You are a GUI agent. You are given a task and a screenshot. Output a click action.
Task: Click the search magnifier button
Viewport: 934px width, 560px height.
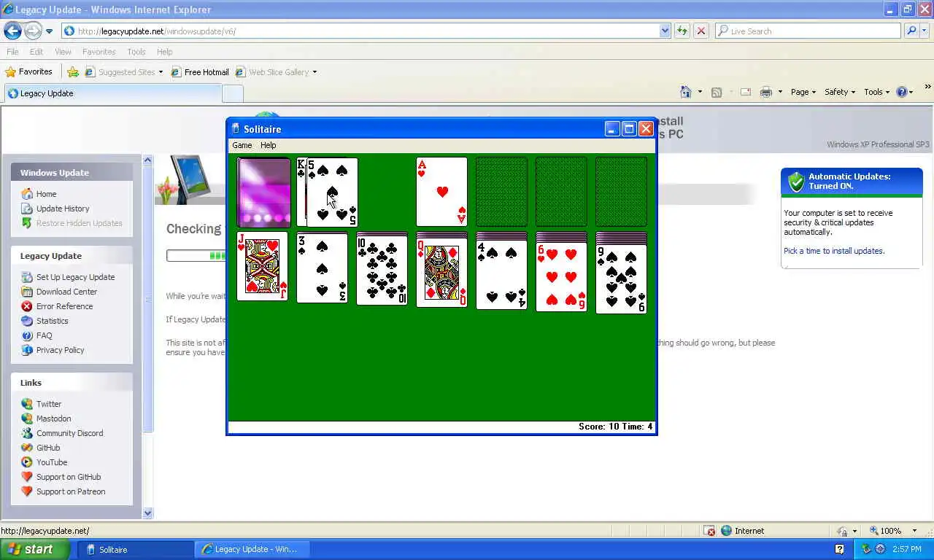(x=911, y=31)
